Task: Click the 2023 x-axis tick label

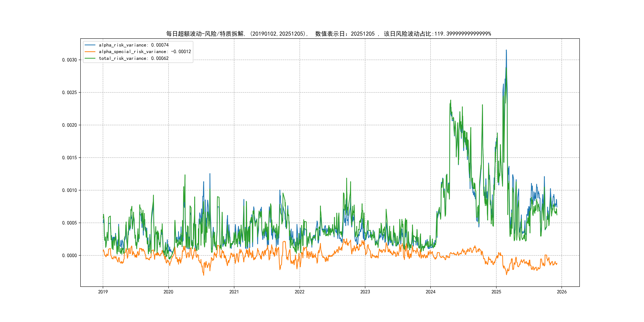Action: [365, 292]
